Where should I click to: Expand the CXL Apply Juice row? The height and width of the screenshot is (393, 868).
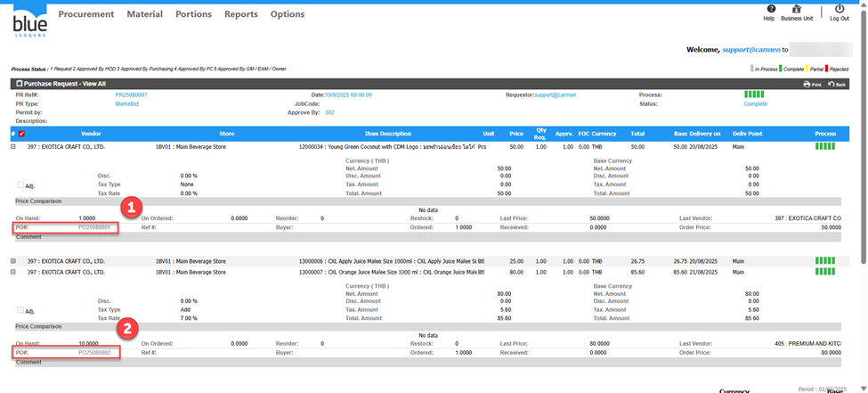pos(13,261)
